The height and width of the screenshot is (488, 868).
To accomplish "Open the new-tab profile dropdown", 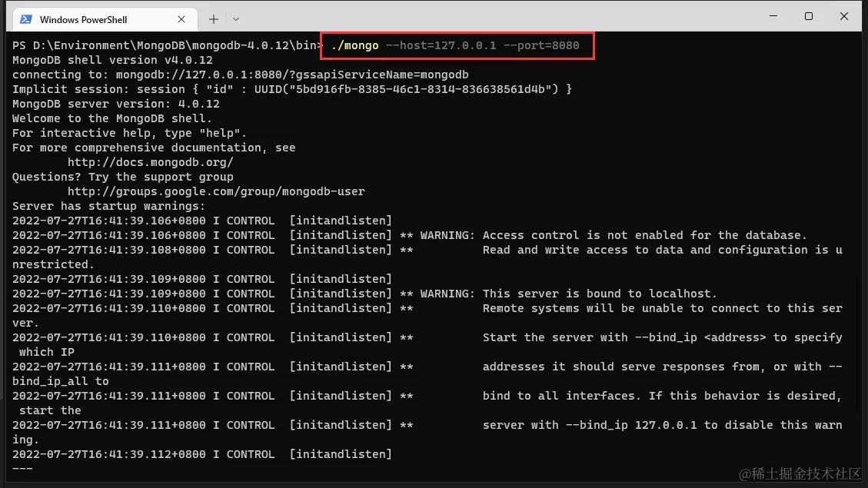I will [x=236, y=19].
